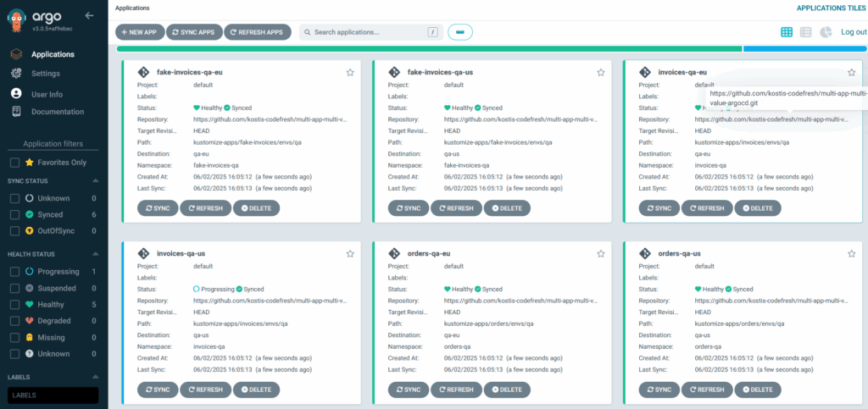Sync the fake-invoices-qa-eu application
The image size is (868, 409).
coord(158,208)
